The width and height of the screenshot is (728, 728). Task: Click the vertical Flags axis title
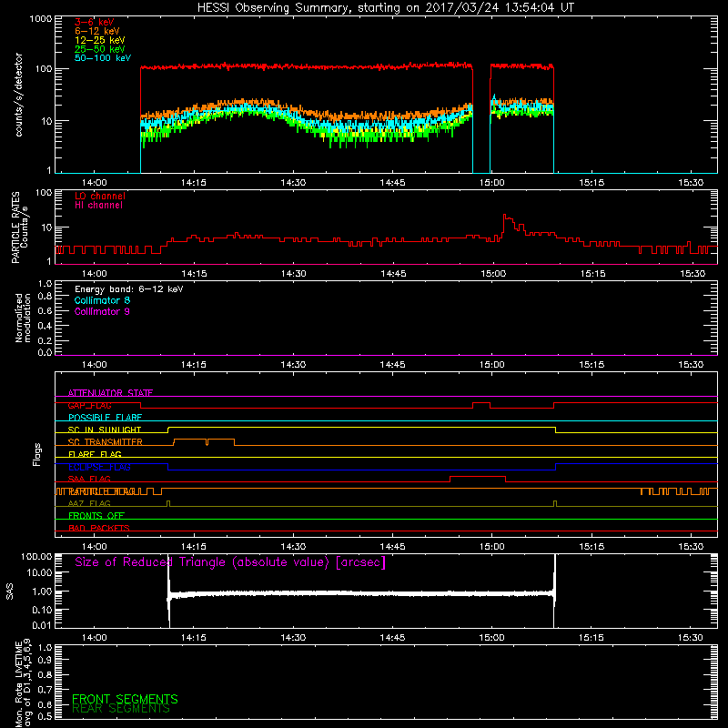coord(36,454)
